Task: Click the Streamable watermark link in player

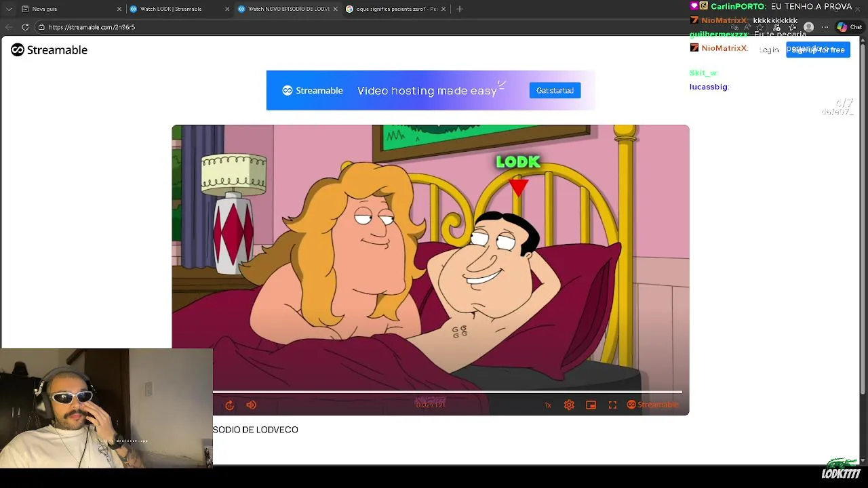Action: (x=652, y=405)
